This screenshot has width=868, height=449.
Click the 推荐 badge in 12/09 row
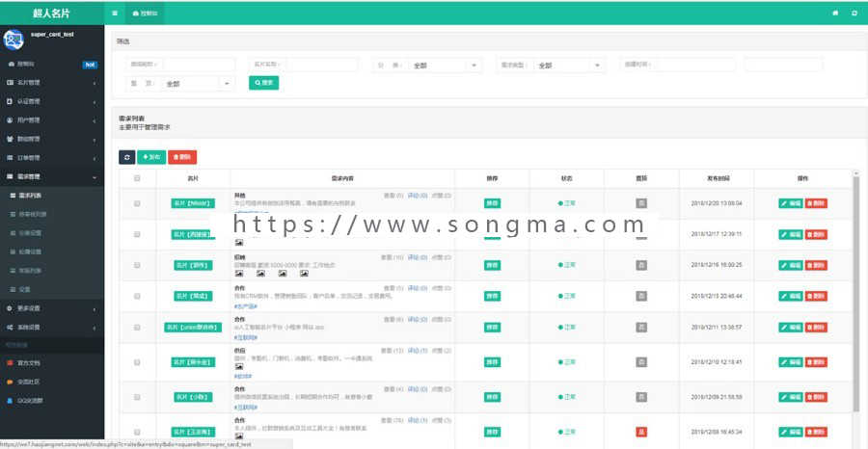coord(492,397)
